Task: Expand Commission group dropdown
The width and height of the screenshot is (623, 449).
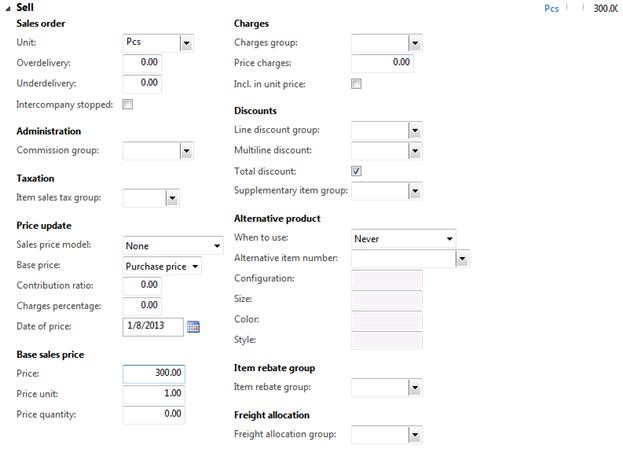Action: point(185,151)
